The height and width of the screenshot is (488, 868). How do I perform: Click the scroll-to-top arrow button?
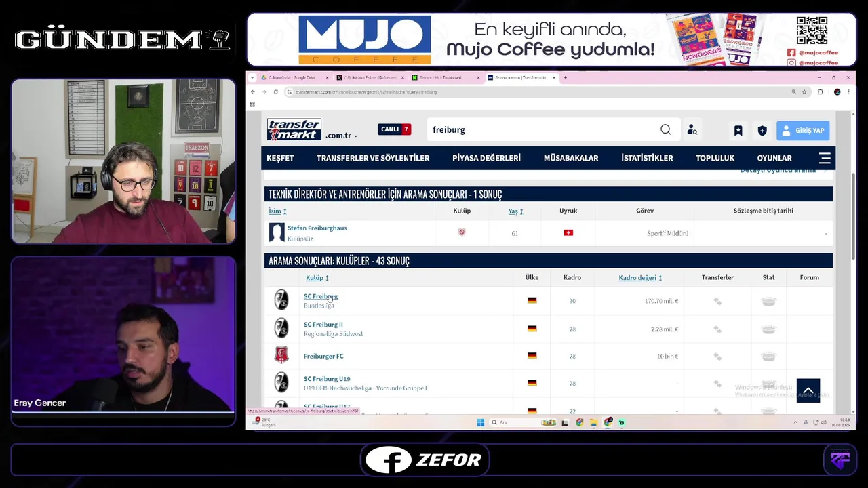pos(808,390)
